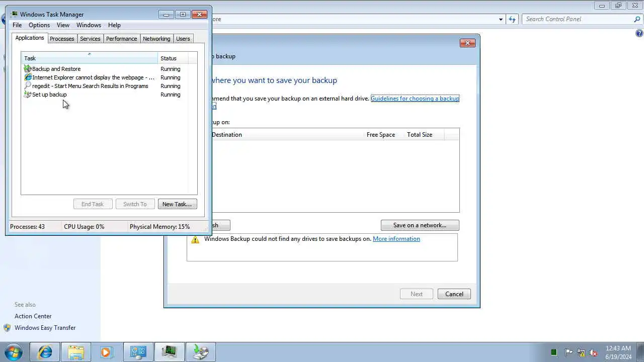Open the Windows Start button
The image size is (644, 362).
13,352
